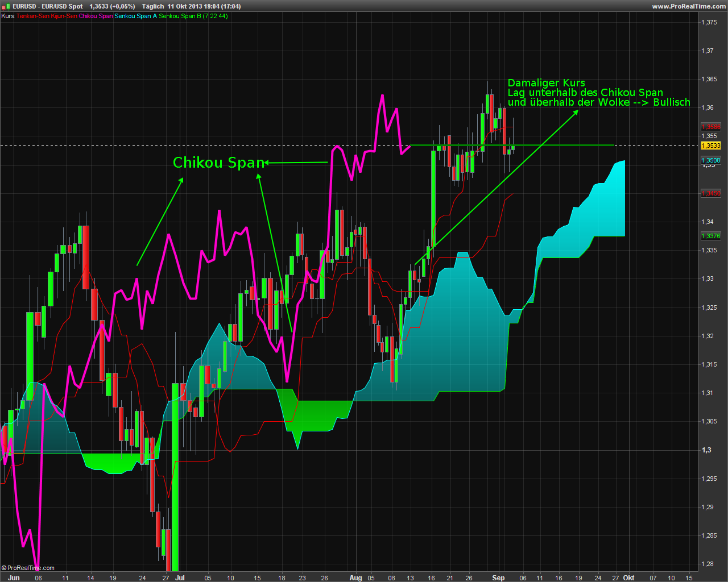This screenshot has width=728, height=582.
Task: Click the 13 date label on time axis
Action: point(411,578)
